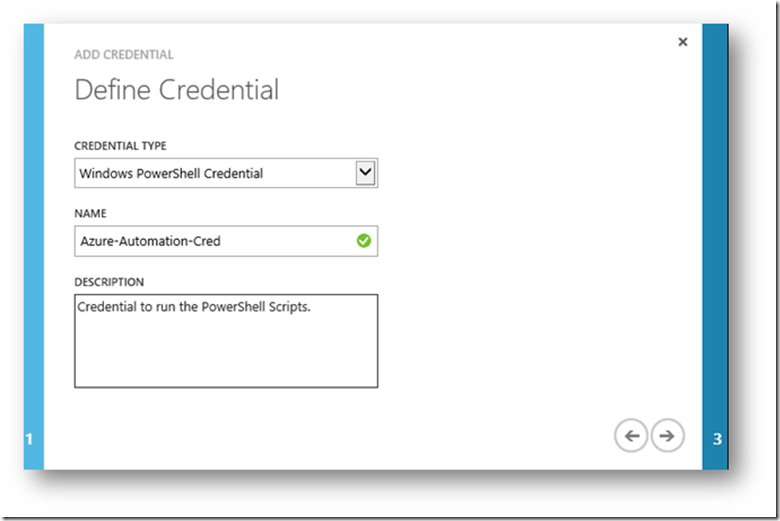Screen dimensions: 780x521
Task: Click the DESCRIPTION field label
Action: [x=110, y=282]
